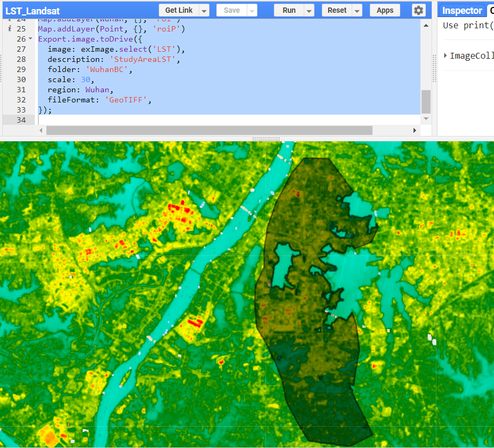Switch to the Console tab
Viewport: 494px width, 448px height.
tap(491, 10)
